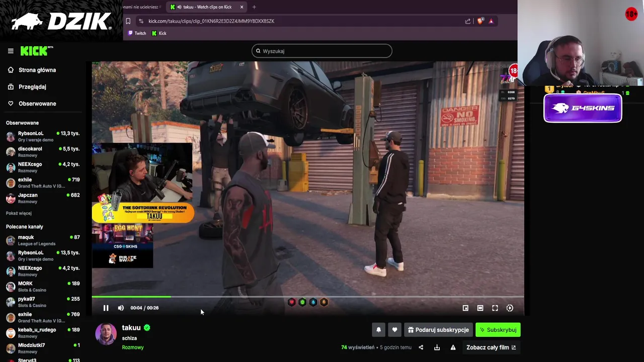Open a new browser tab
This screenshot has width=644, height=362.
[254, 7]
